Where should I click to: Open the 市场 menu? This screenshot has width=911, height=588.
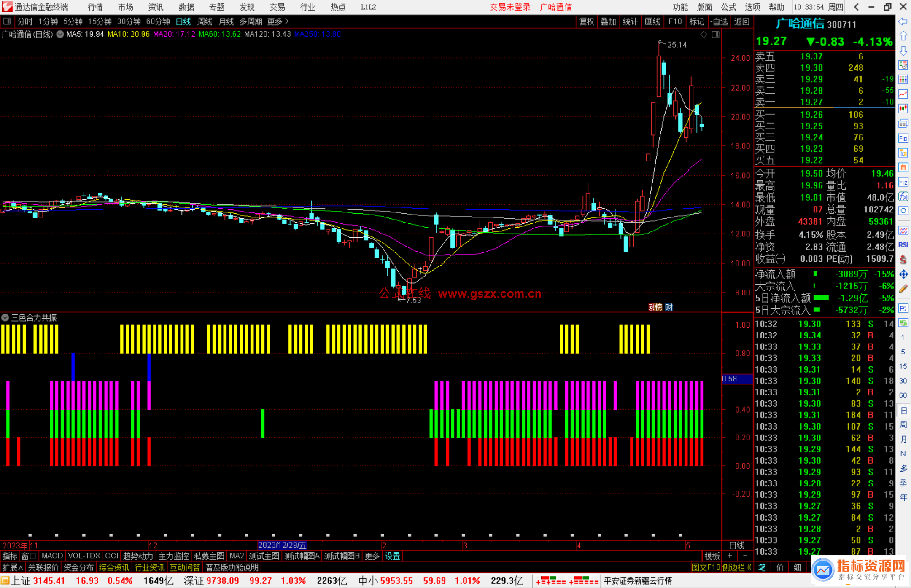pyautogui.click(x=125, y=7)
